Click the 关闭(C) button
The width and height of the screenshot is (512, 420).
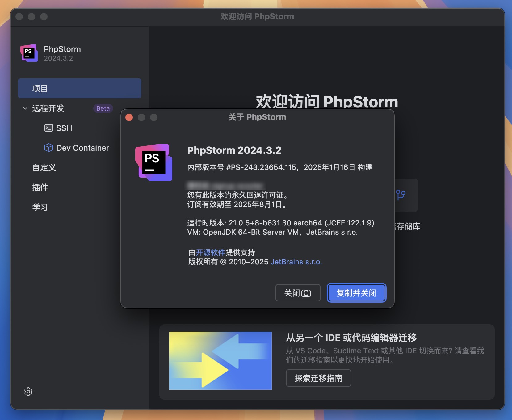298,293
